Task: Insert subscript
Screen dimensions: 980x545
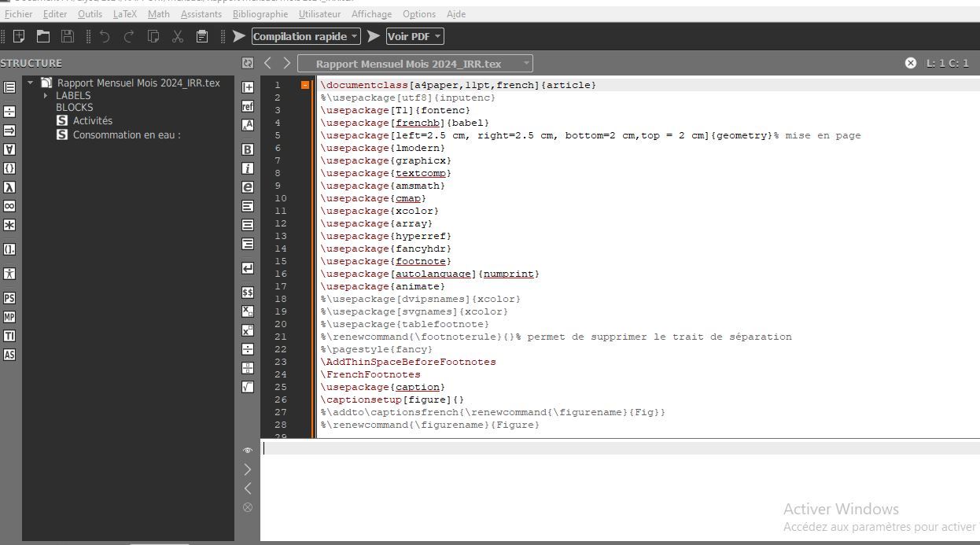Action: (248, 311)
